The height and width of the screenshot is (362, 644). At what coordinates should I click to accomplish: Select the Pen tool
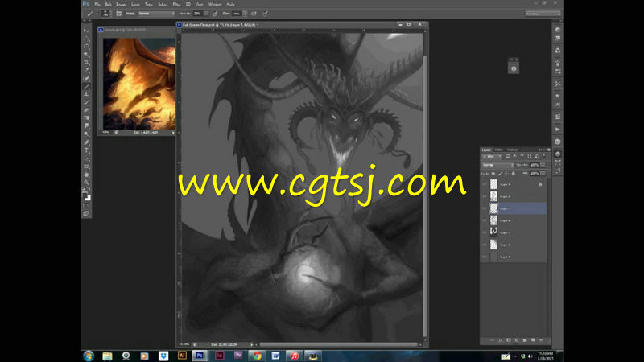tap(86, 142)
